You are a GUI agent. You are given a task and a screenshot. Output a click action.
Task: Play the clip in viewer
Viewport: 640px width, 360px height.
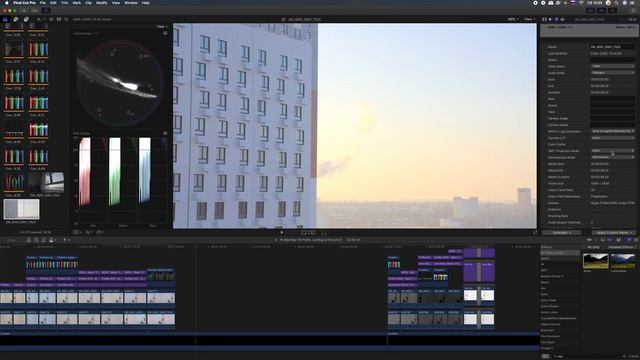coord(282,233)
